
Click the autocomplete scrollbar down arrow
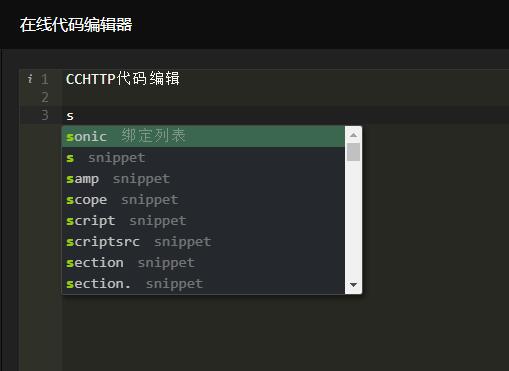[x=353, y=285]
